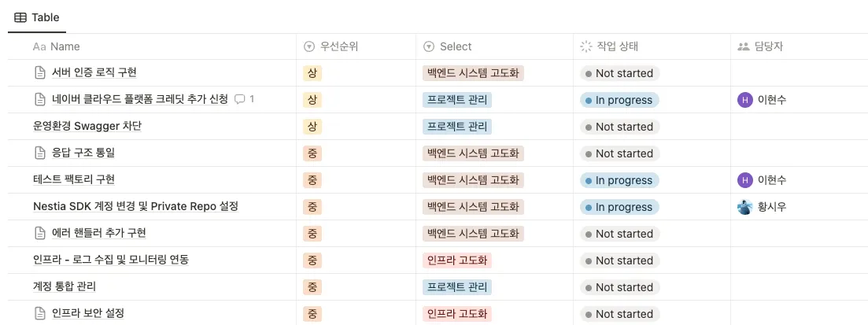
Task: Open 운영환경 Swagger 차단 page
Action: click(x=87, y=126)
